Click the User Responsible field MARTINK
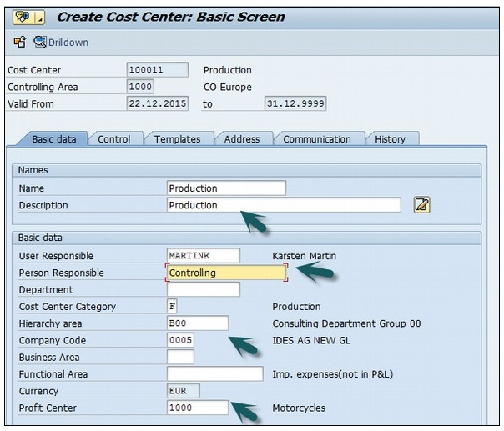 pos(203,256)
